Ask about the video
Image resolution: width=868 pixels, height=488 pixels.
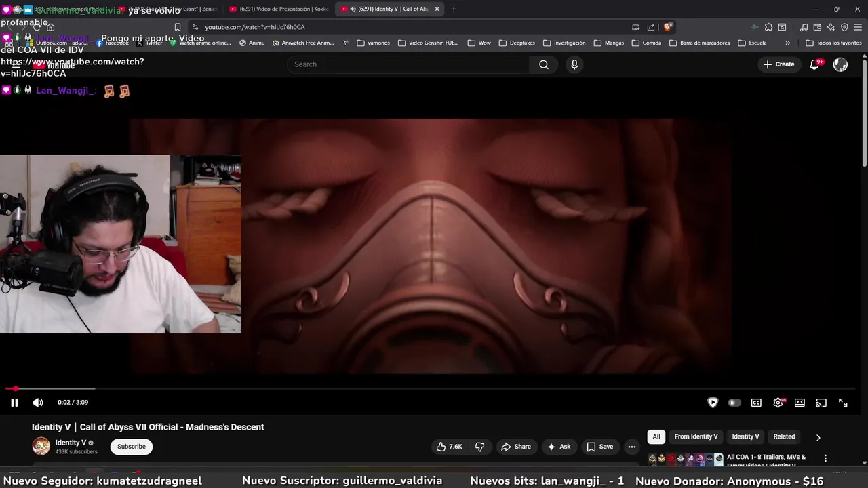tap(559, 447)
